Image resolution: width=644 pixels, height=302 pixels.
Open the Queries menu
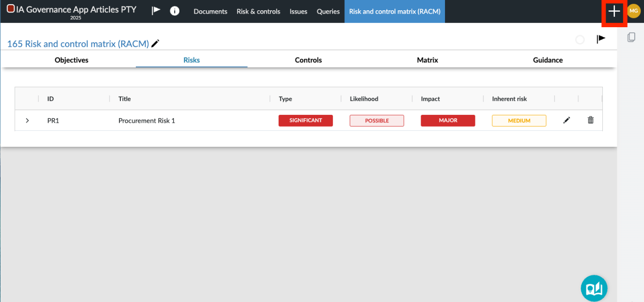328,11
